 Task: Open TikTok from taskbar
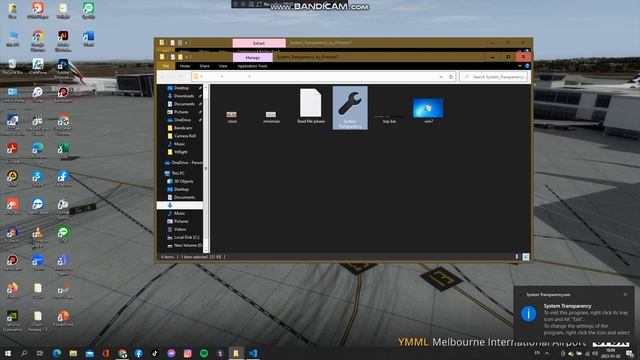tap(155, 353)
